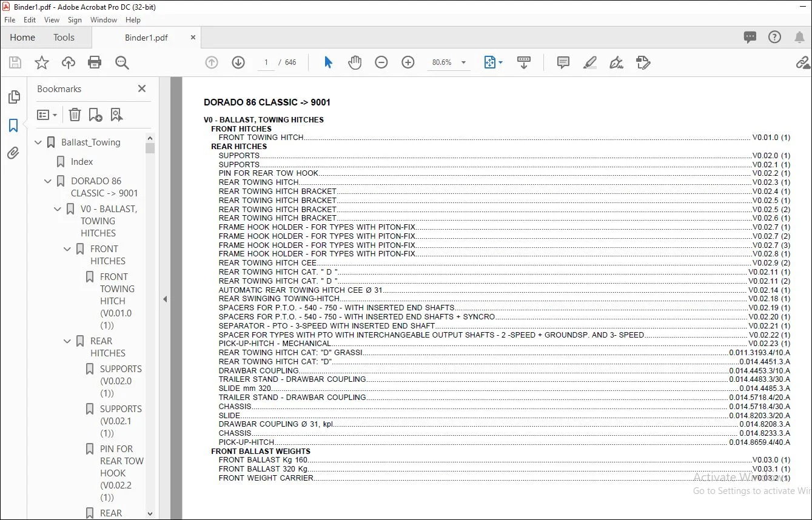The image size is (812, 520).
Task: Upload the file to the cloud
Action: [x=69, y=62]
